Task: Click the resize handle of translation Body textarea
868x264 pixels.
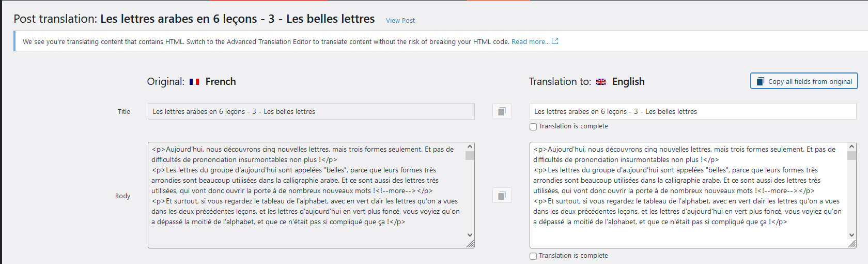Action: [852, 244]
